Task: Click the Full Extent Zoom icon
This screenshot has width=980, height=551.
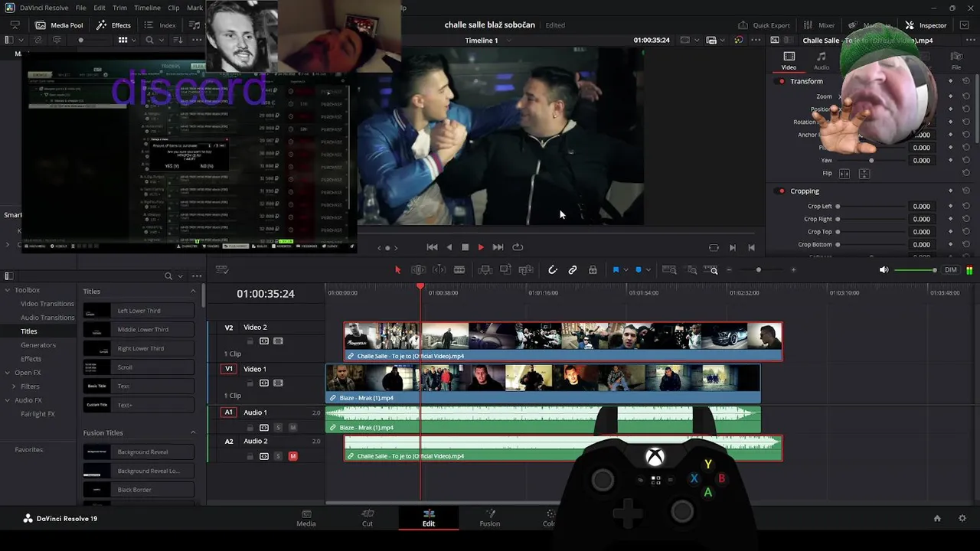Action: (669, 270)
